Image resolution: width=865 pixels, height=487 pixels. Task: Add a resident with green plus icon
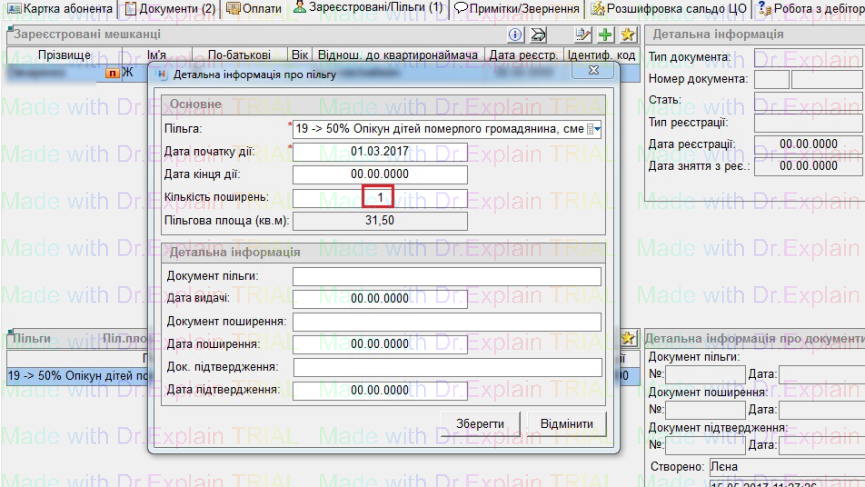pyautogui.click(x=605, y=34)
